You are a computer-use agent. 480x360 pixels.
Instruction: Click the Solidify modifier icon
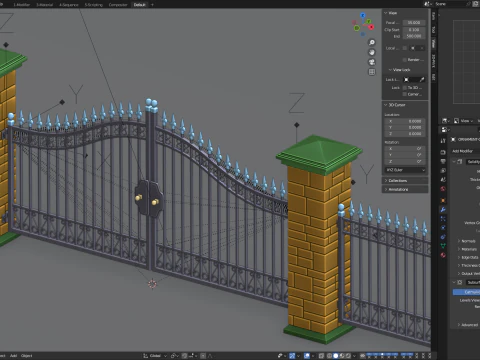pos(460,162)
